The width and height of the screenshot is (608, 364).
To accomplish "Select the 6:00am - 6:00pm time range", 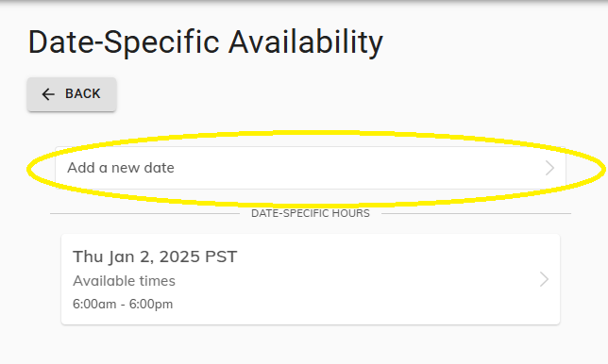I will [x=123, y=304].
